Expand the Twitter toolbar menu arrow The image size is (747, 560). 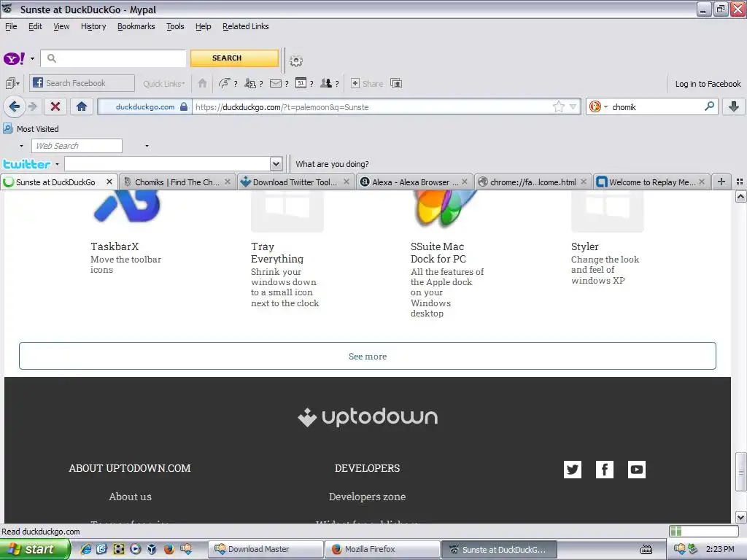coord(57,164)
